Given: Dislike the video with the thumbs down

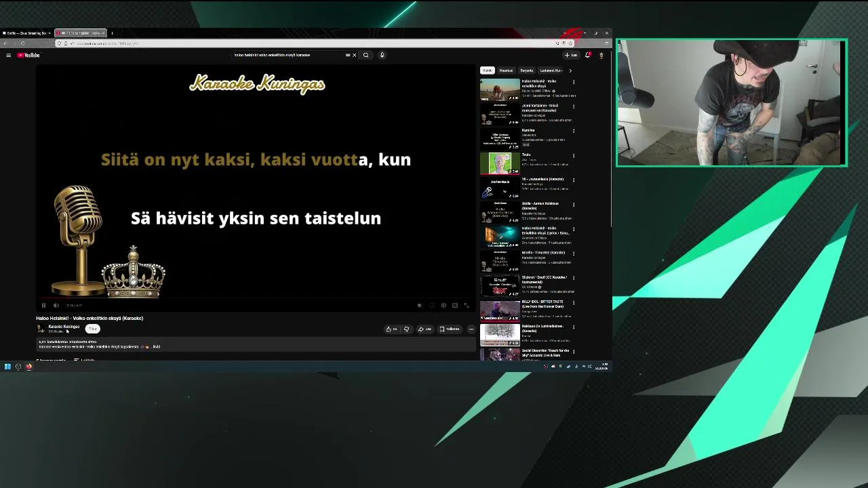Looking at the screenshot, I should pos(406,329).
